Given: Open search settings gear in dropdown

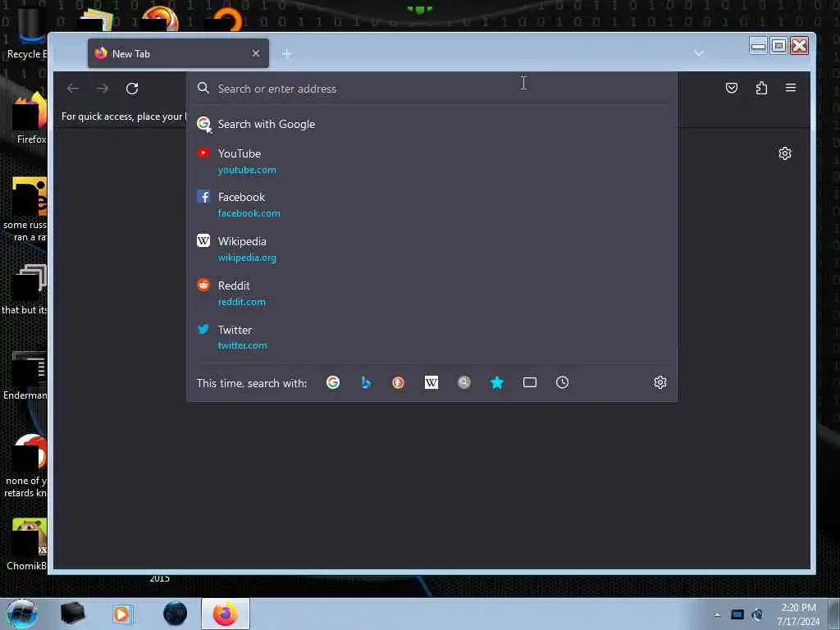Looking at the screenshot, I should click(x=660, y=382).
